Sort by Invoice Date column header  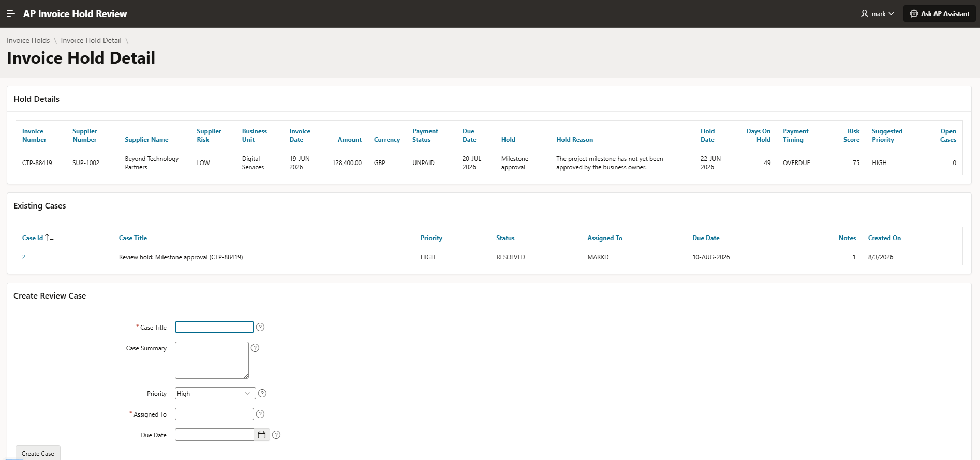pos(300,136)
